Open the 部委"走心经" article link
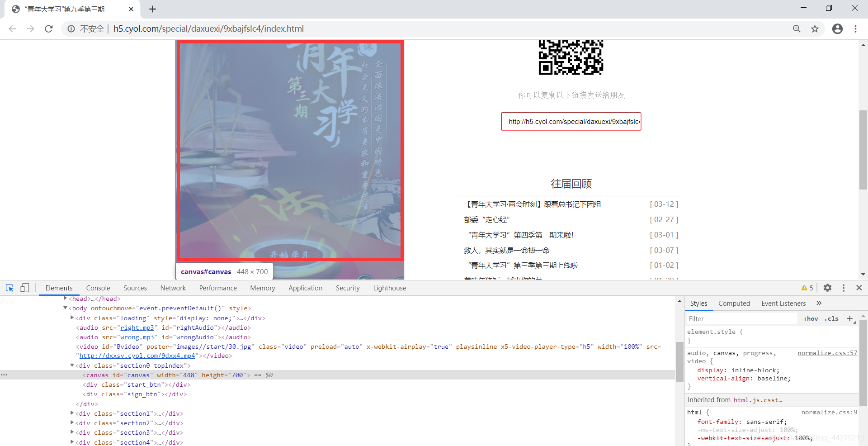 point(487,220)
